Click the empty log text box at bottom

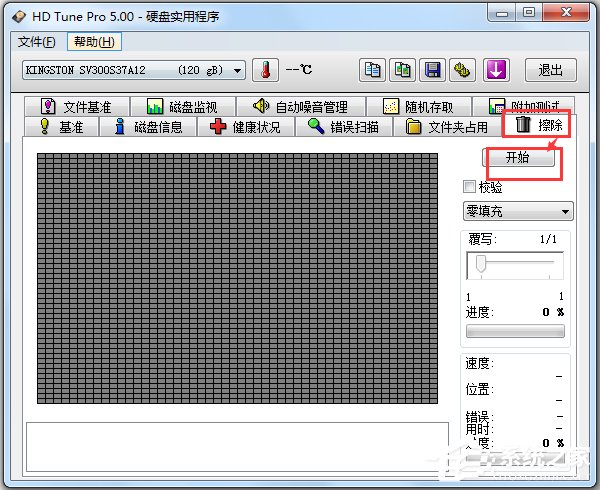coord(237,445)
